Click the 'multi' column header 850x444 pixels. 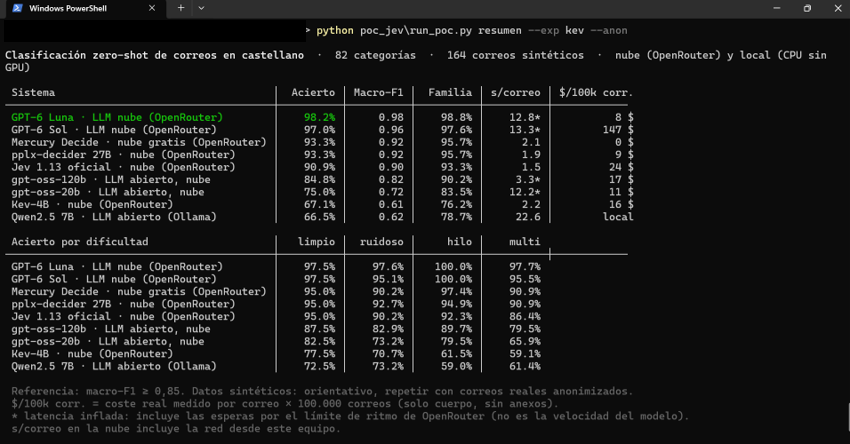525,242
